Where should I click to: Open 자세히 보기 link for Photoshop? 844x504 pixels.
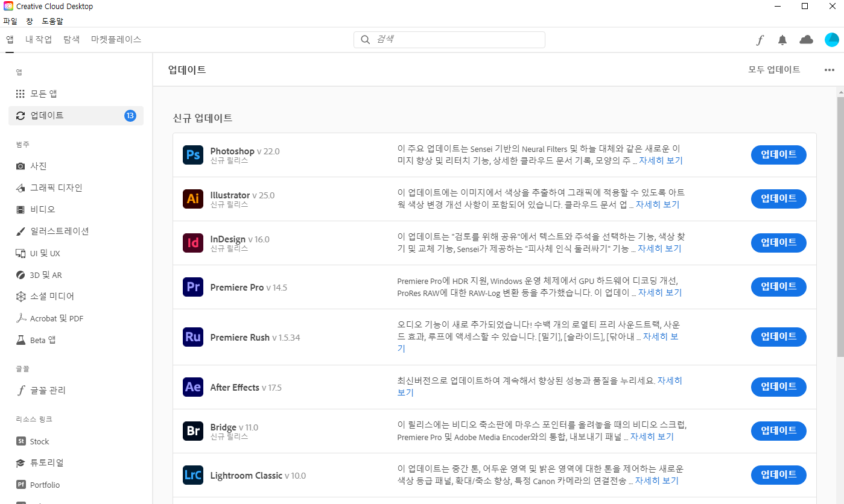pyautogui.click(x=661, y=161)
